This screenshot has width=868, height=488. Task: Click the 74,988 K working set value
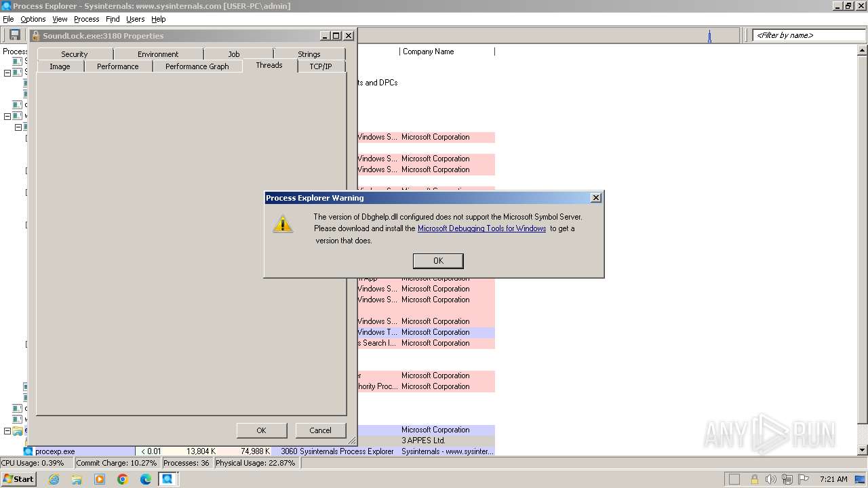255,451
